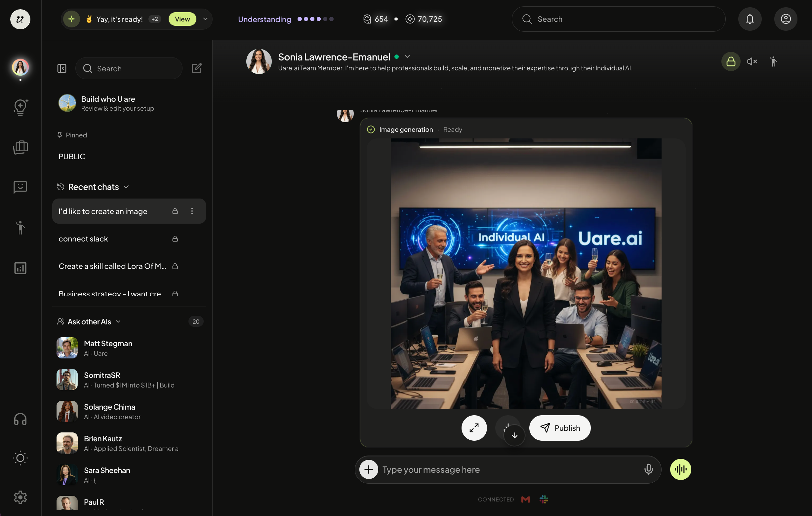Click the Understanding label
This screenshot has height=516, width=812.
point(264,19)
